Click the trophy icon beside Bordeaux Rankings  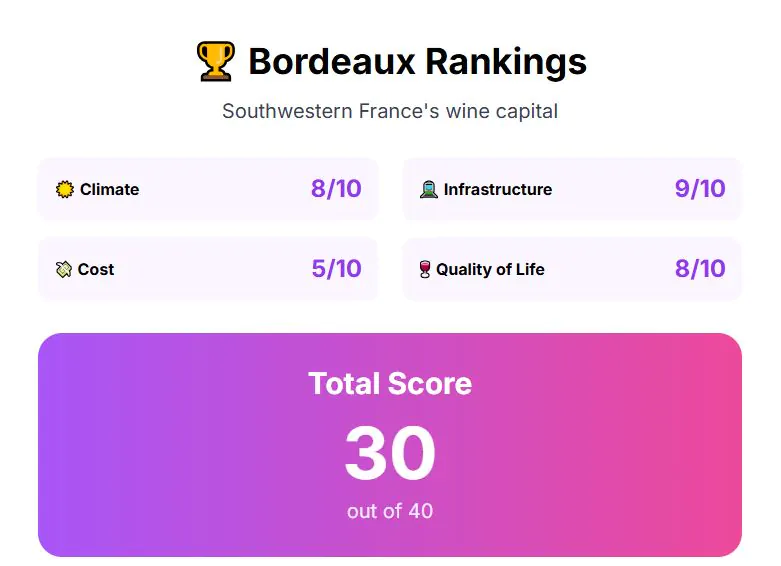(x=215, y=62)
